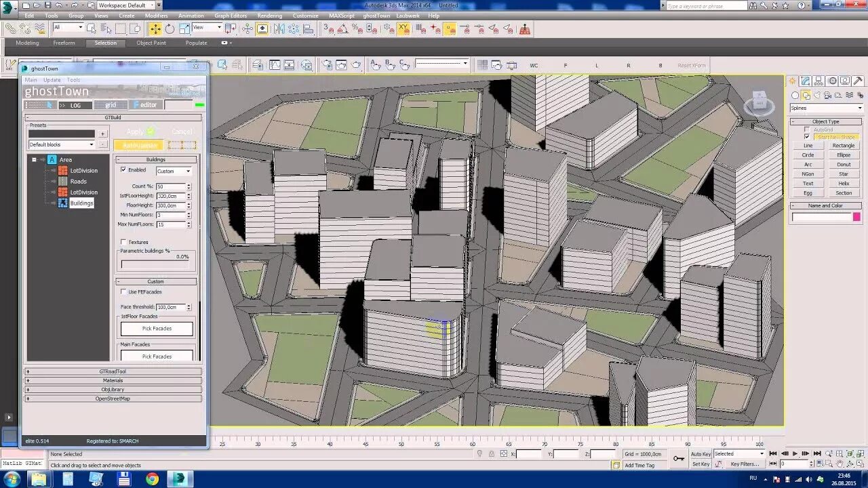
Task: Toggle the Textures checkbox
Action: point(123,241)
